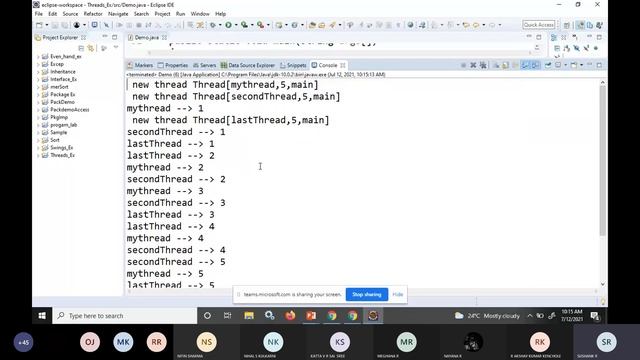Click the NK participant avatar
This screenshot has width=640, height=360.
tap(273, 342)
